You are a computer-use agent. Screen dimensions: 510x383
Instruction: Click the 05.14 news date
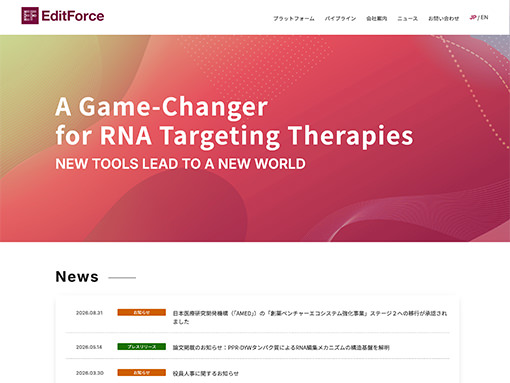89,347
